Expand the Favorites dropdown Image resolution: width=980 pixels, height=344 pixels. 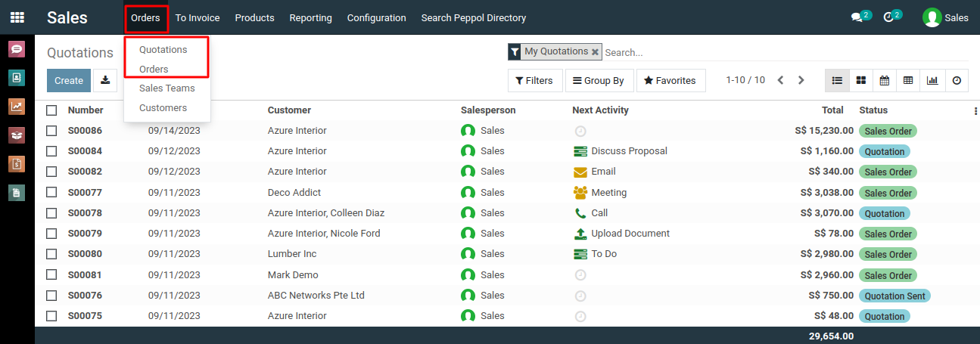[x=670, y=81]
